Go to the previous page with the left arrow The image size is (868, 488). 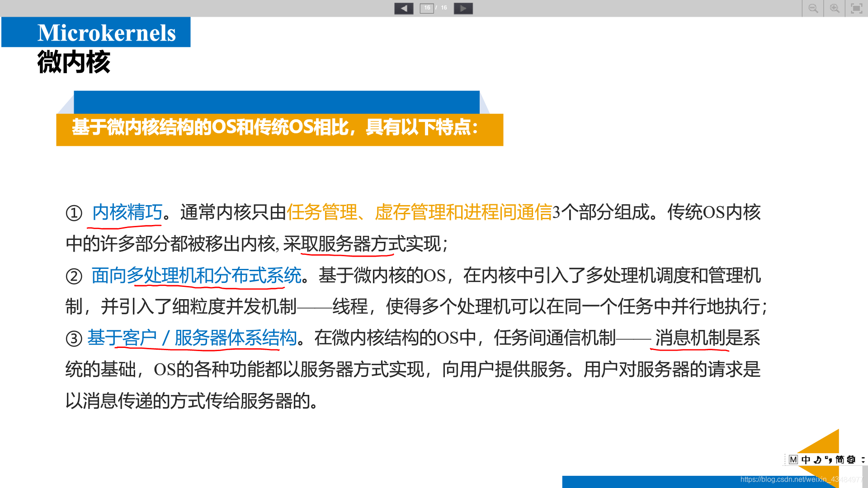point(404,8)
